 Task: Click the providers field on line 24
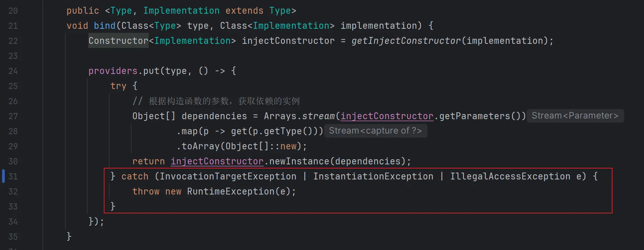(x=113, y=71)
